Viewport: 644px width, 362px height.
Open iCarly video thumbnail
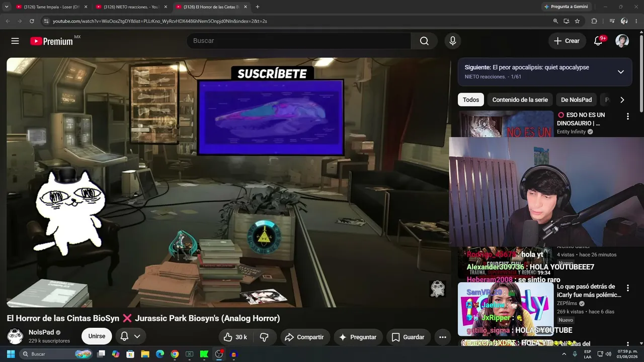pos(505,309)
